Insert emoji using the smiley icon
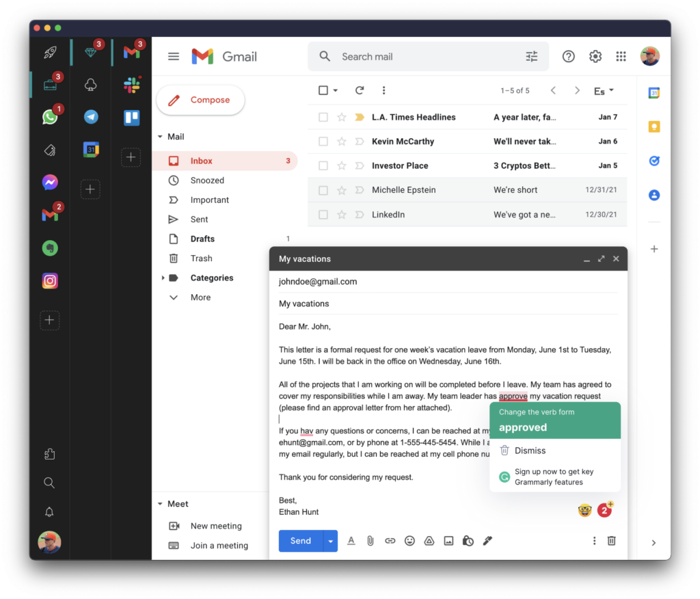The width and height of the screenshot is (700, 599). tap(409, 541)
